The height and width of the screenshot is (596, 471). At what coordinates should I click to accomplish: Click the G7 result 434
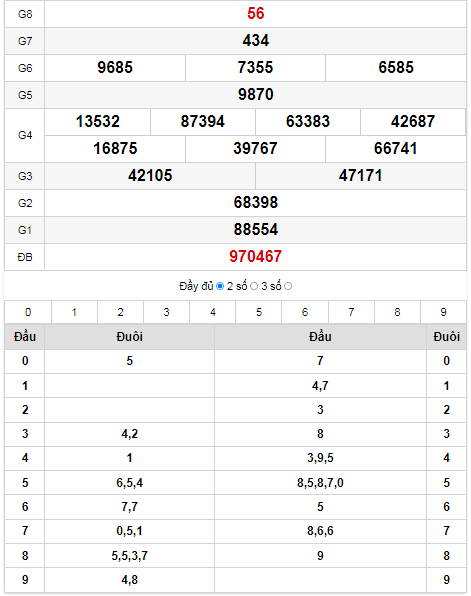[x=255, y=41]
